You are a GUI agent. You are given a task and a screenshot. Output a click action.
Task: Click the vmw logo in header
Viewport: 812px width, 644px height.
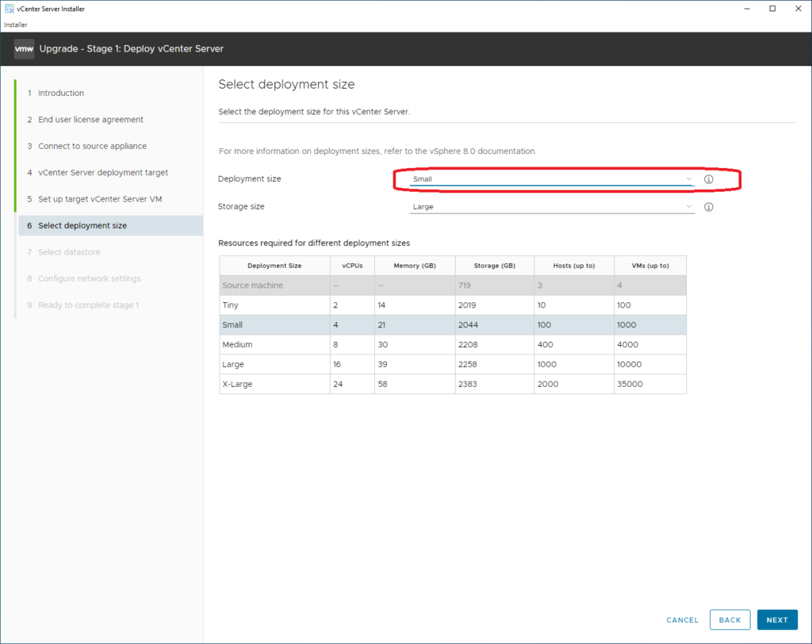[x=23, y=48]
